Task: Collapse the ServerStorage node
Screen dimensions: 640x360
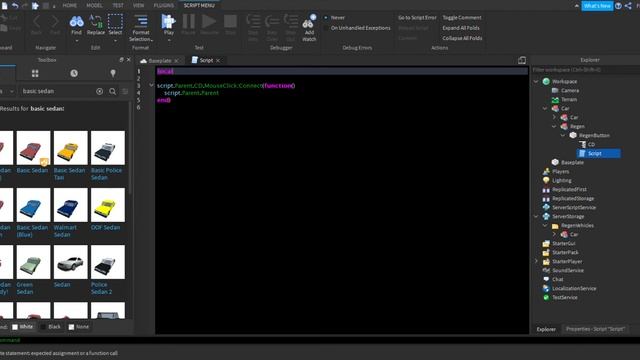Action: point(536,216)
